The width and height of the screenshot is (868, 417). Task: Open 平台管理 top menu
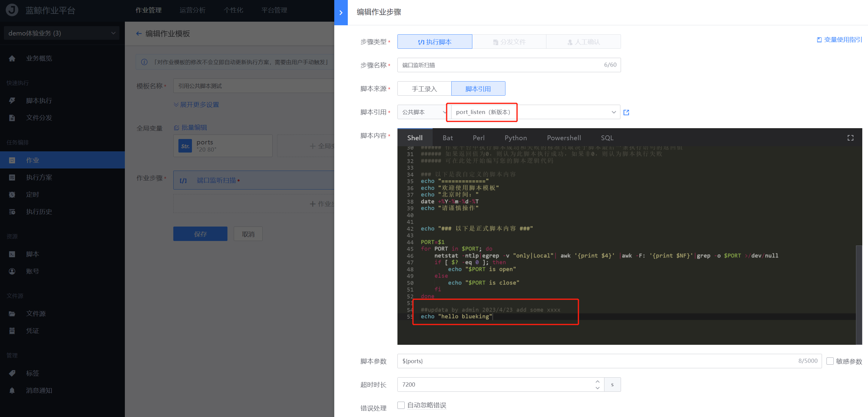[x=274, y=11]
